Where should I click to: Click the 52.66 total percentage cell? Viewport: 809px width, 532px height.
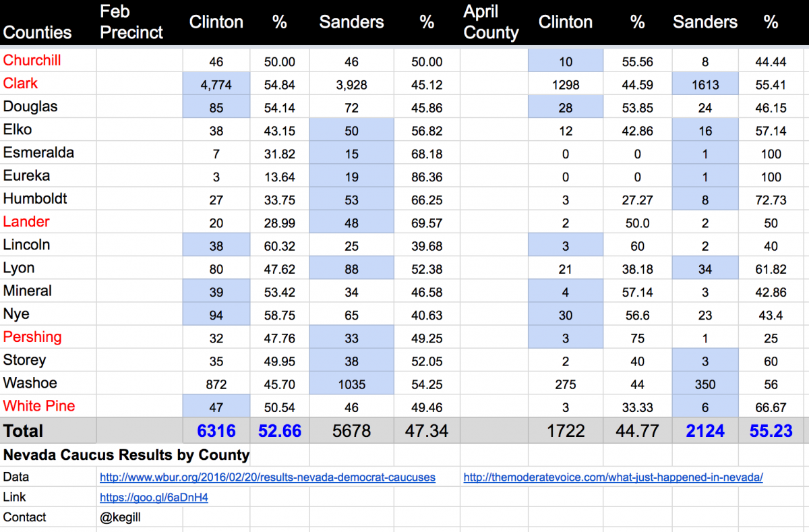pyautogui.click(x=279, y=431)
